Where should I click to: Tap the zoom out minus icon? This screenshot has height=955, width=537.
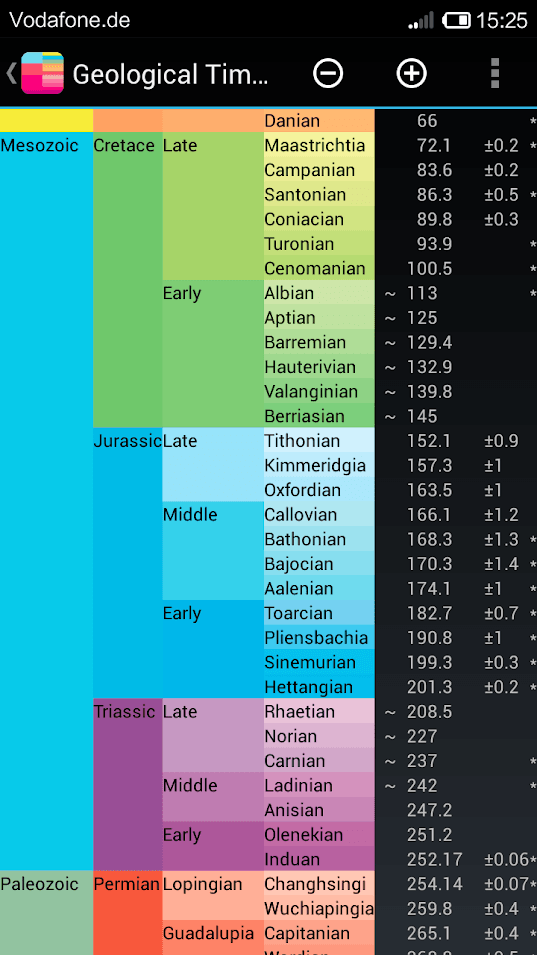click(x=328, y=74)
